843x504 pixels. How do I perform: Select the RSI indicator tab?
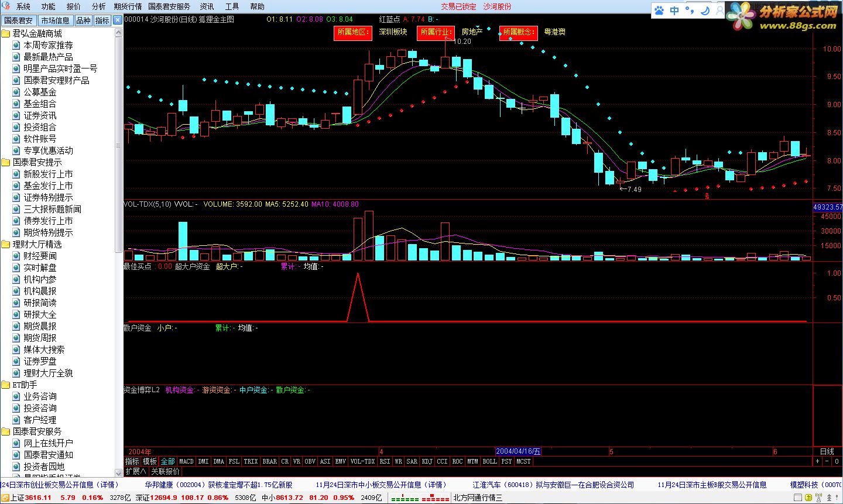coord(385,461)
